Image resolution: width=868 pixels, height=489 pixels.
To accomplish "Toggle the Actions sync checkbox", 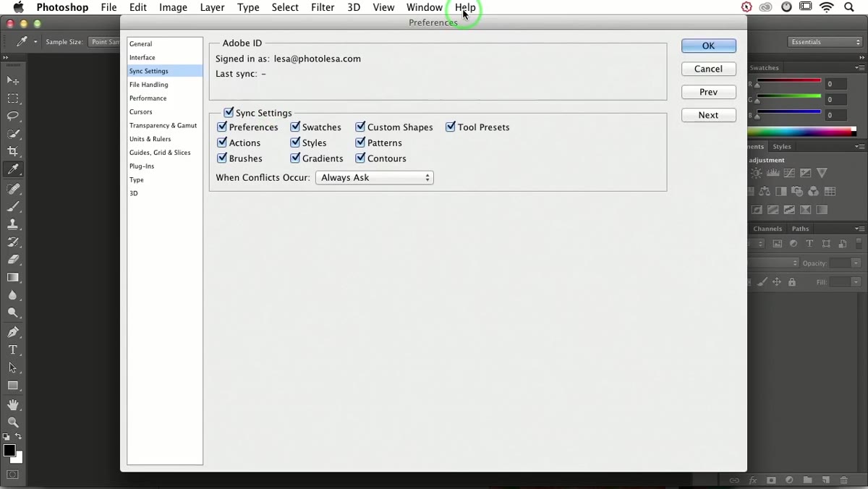I will (x=222, y=143).
